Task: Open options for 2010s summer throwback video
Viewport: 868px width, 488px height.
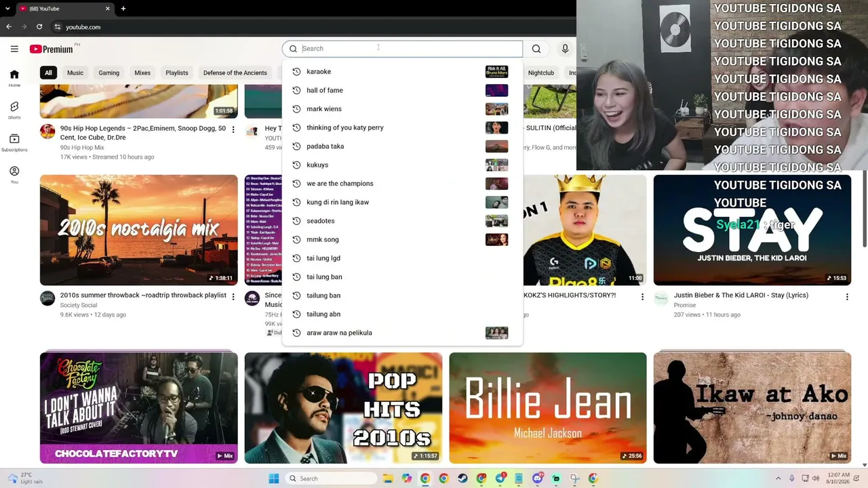Action: pyautogui.click(x=233, y=296)
